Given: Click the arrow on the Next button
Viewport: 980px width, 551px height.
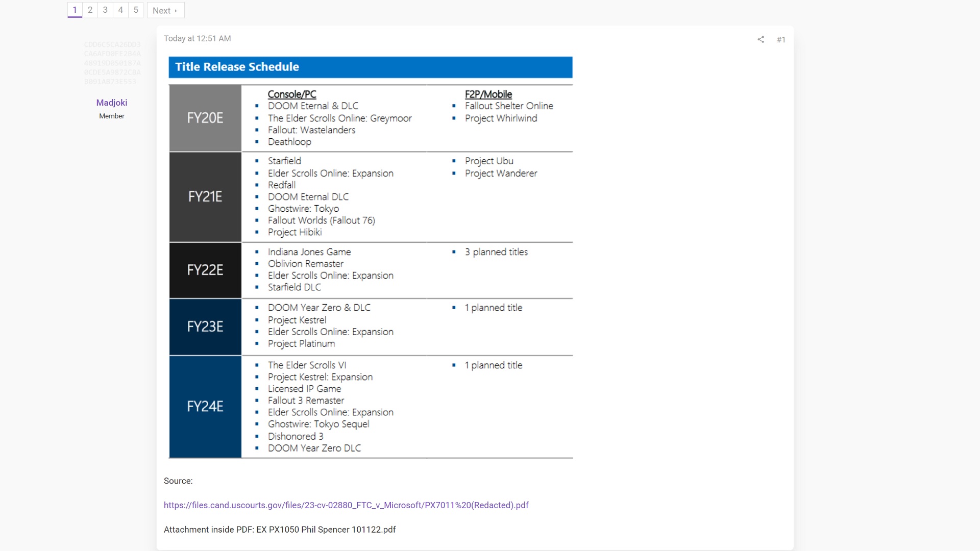Looking at the screenshot, I should click(x=176, y=11).
